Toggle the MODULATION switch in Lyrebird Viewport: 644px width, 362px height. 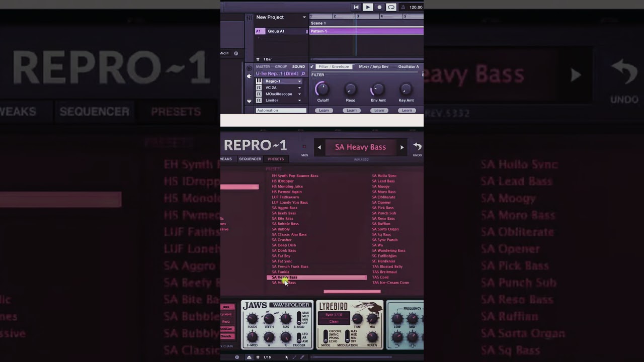coord(347,336)
